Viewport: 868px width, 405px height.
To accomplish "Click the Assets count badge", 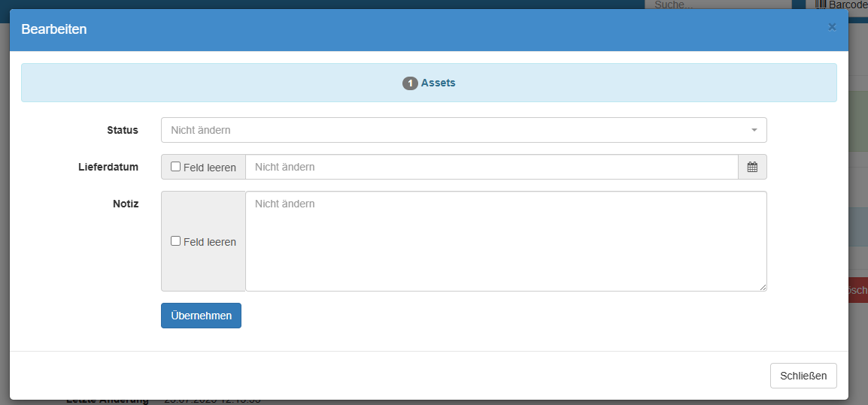I will coord(410,83).
